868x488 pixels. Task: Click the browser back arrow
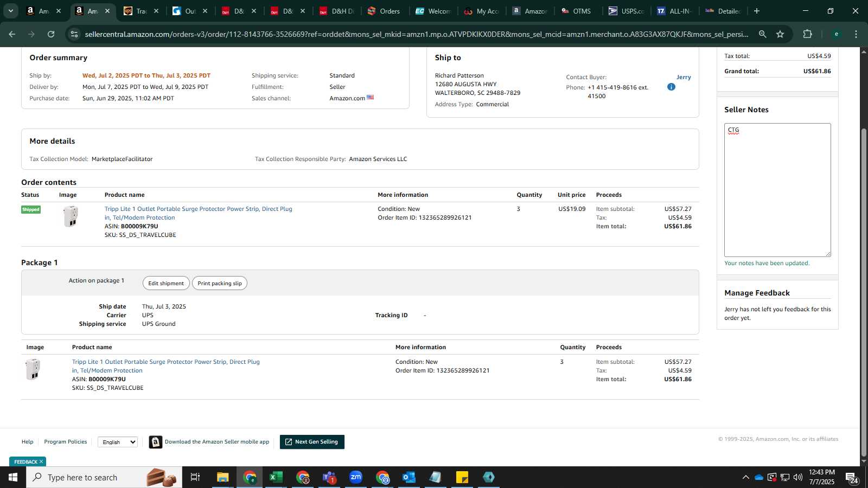12,34
